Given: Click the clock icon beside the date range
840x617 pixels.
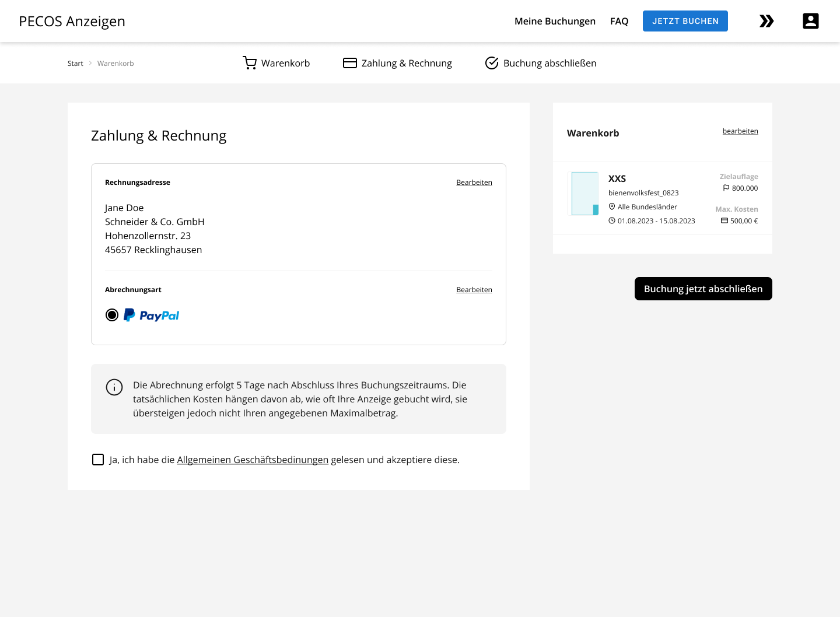Looking at the screenshot, I should point(612,220).
